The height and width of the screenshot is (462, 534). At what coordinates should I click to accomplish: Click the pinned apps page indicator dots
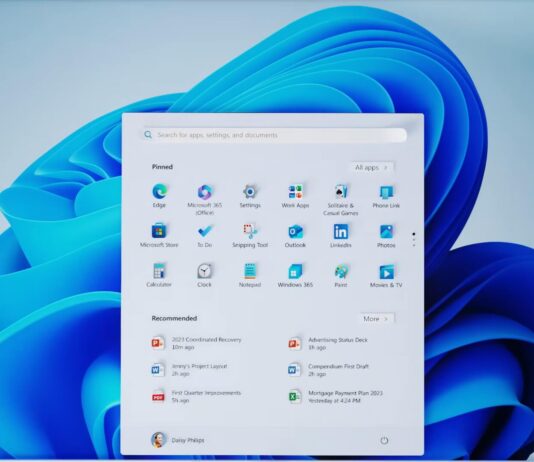click(414, 240)
